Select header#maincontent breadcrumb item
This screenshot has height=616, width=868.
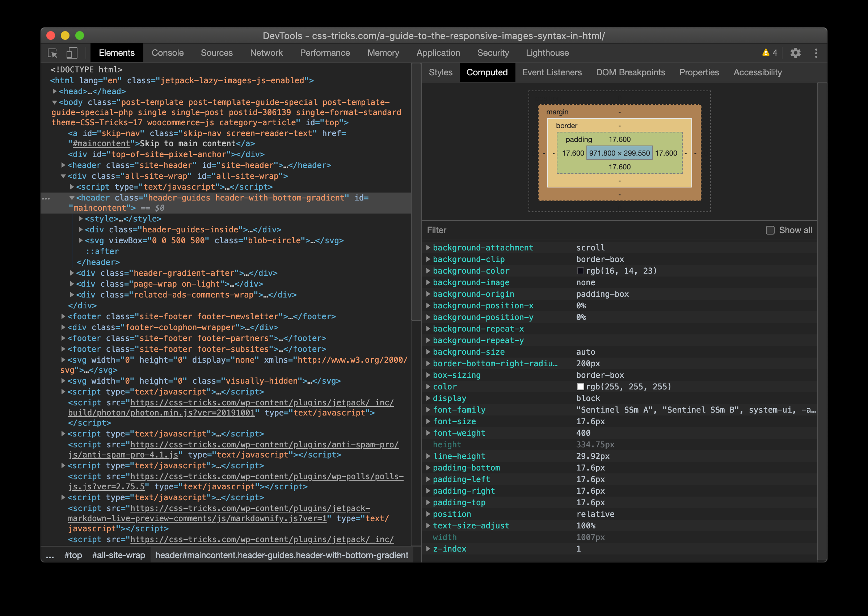pyautogui.click(x=282, y=556)
